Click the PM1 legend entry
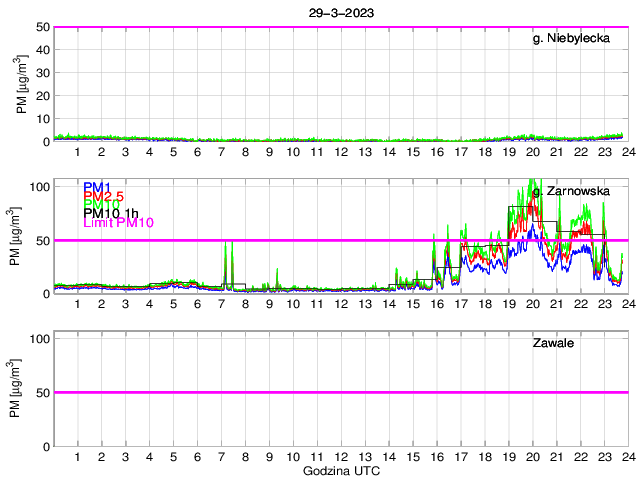Screen dimensions: 640x480 (97, 187)
